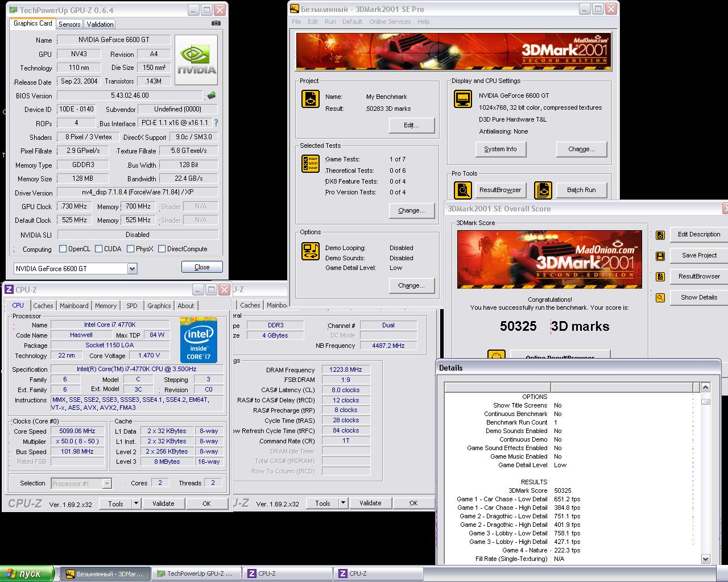The image size is (728, 582).
Task: Switch to the Graphics tab in CPU-Z
Action: 159,306
